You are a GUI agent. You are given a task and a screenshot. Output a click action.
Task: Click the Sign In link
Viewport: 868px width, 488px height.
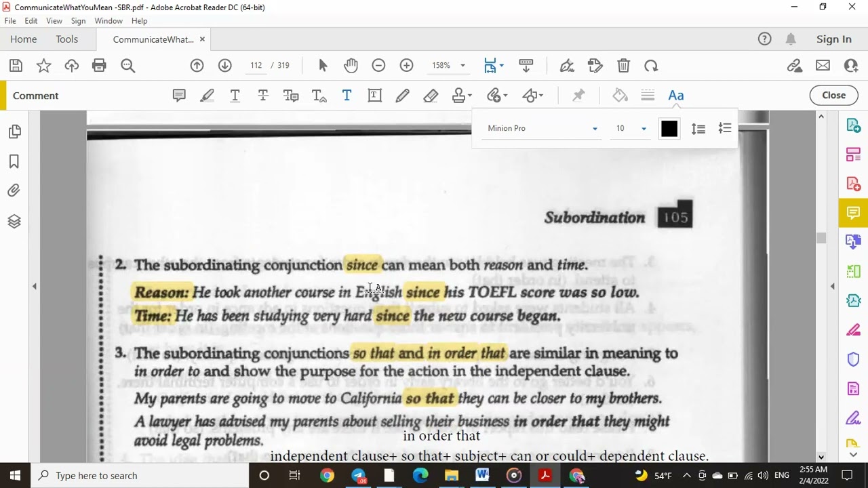[x=834, y=39]
